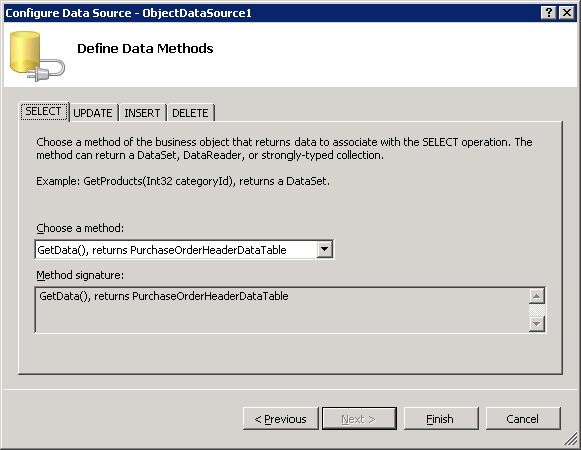Switch to the SELECT tab
This screenshot has width=581, height=450.
pyautogui.click(x=44, y=111)
